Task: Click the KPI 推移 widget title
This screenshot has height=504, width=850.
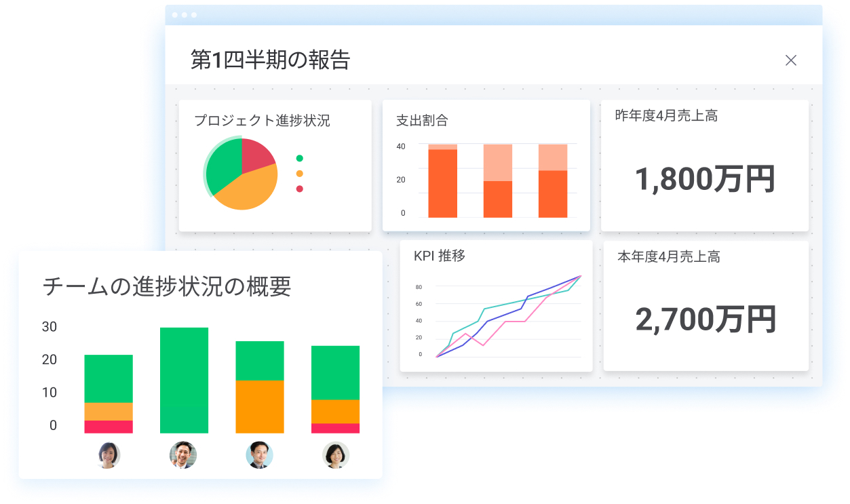Action: coord(439,256)
